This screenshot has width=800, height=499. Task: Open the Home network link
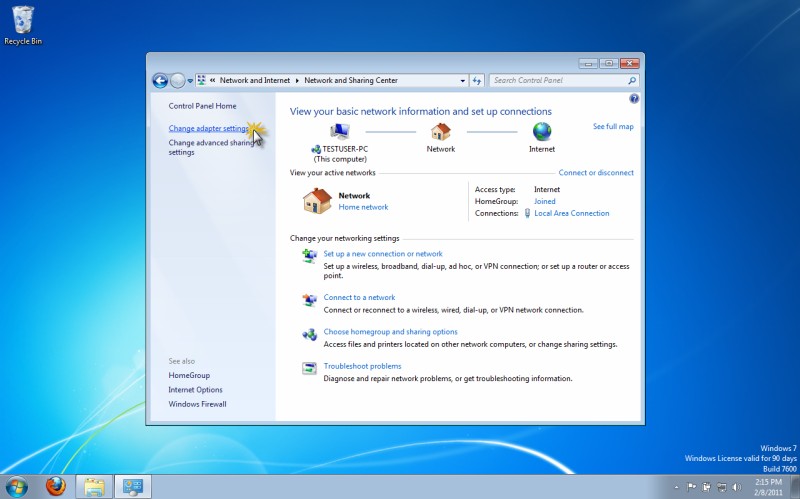363,207
